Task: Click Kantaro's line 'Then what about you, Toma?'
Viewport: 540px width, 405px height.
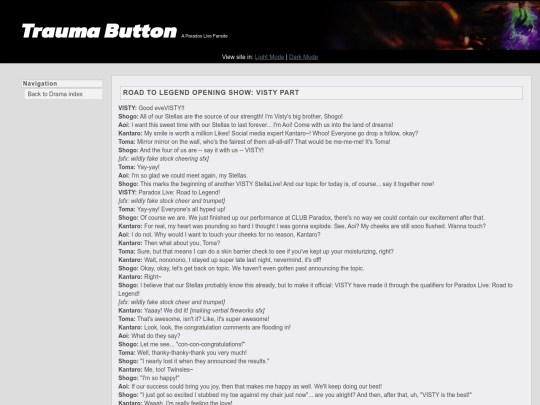Action: [169, 243]
